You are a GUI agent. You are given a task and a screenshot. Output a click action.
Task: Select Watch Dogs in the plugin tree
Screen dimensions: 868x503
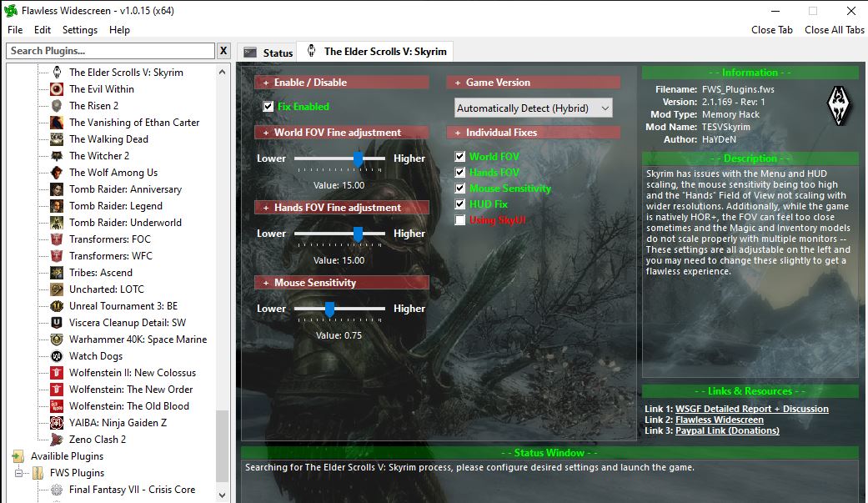click(x=96, y=355)
